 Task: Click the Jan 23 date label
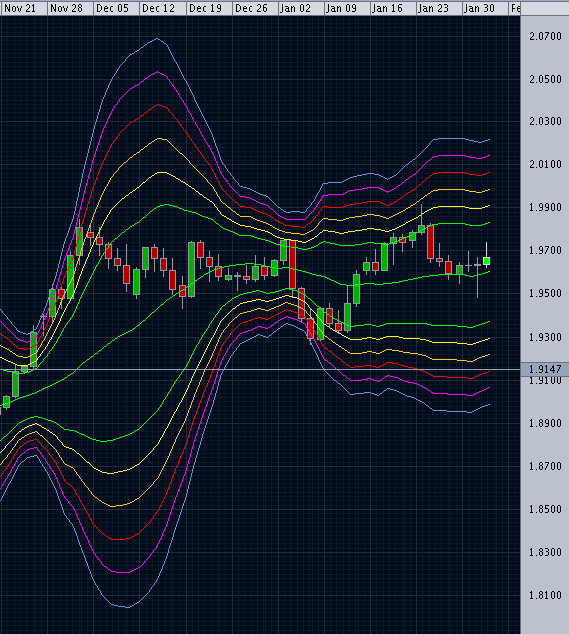(x=433, y=8)
